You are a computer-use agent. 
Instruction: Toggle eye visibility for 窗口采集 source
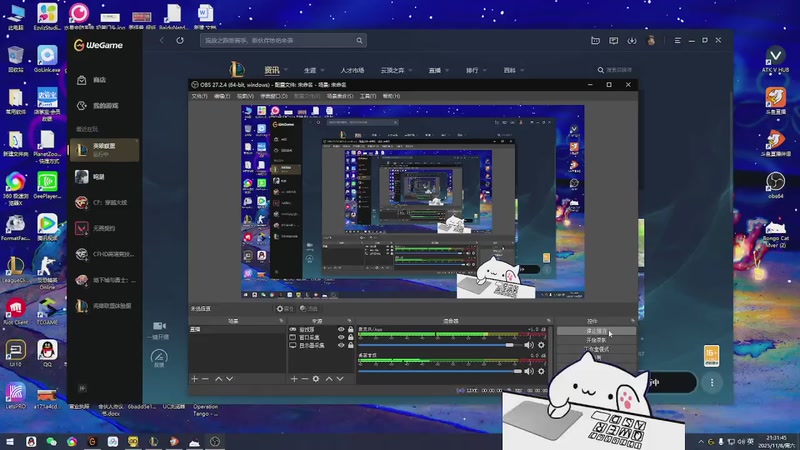pos(341,337)
